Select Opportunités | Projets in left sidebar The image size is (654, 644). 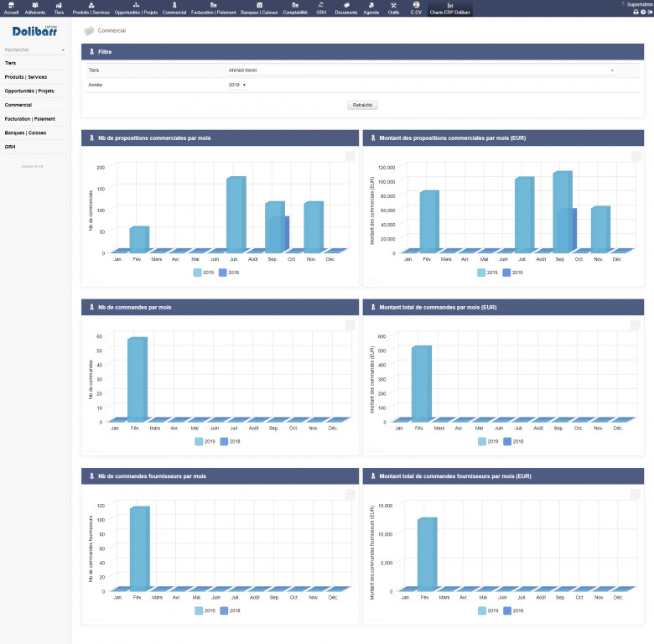[x=29, y=91]
